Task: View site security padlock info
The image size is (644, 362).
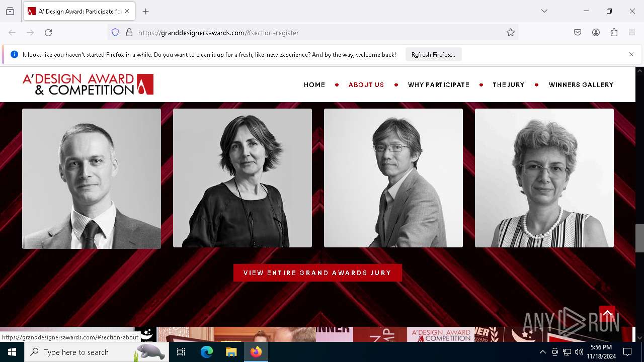Action: (x=129, y=33)
